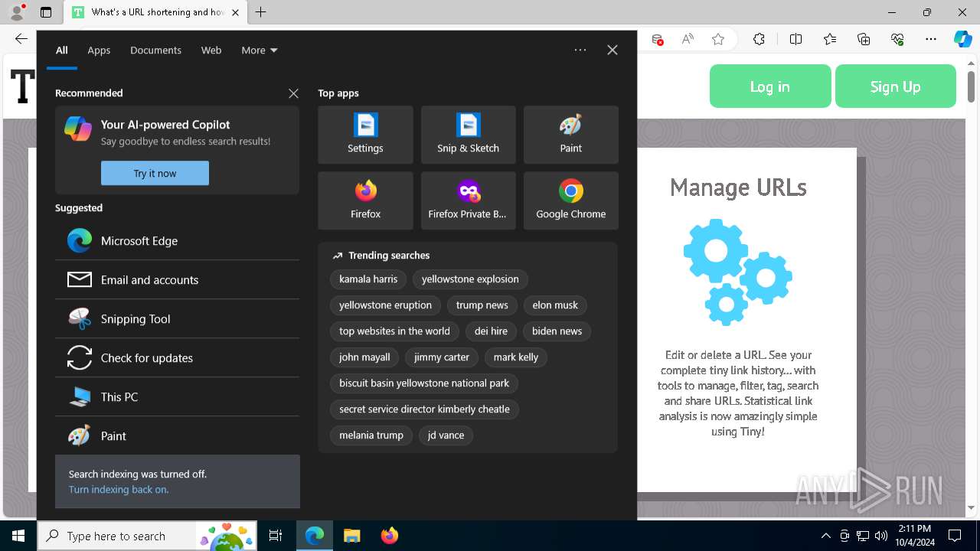Switch to Documents search tab
Screen dimensions: 980x551
pyautogui.click(x=155, y=51)
